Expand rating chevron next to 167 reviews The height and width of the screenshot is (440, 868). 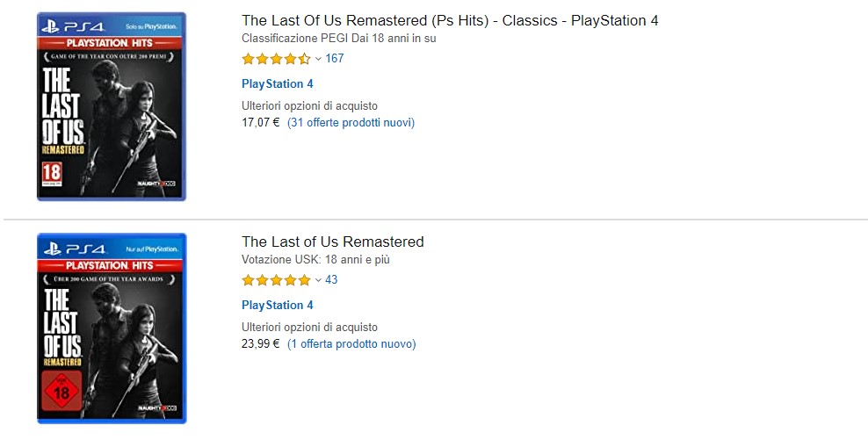(318, 60)
